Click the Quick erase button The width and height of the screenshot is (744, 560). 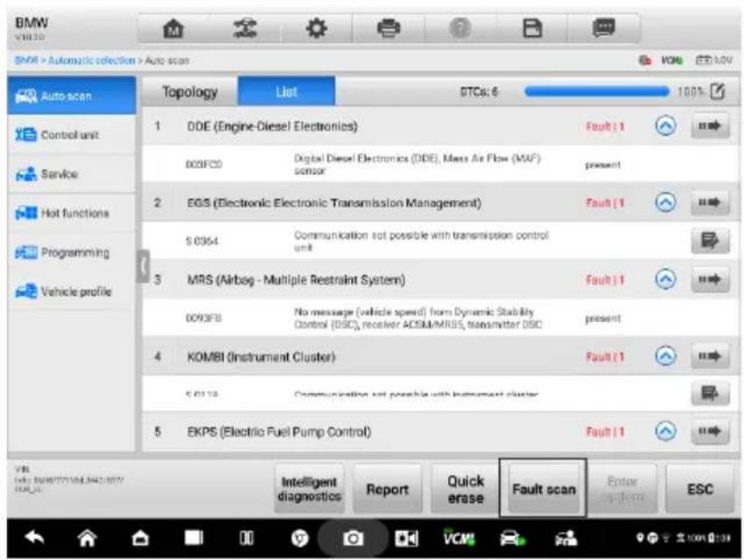[x=466, y=489]
